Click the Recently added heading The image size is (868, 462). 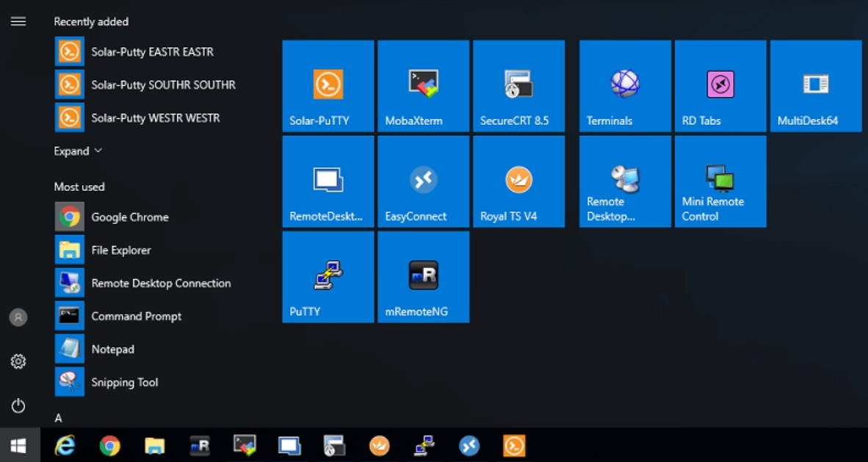coord(91,21)
